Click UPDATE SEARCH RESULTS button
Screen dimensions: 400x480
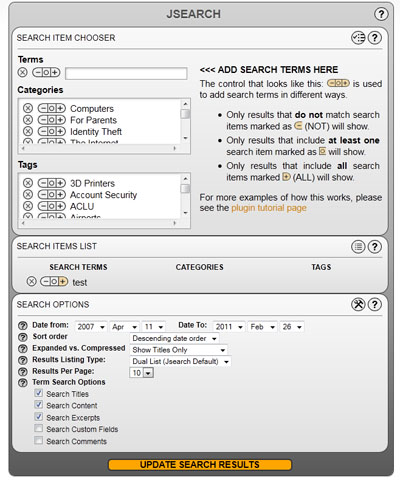pyautogui.click(x=200, y=465)
